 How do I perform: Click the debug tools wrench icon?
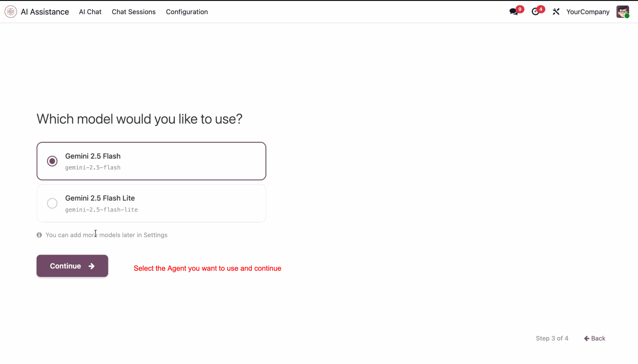coord(556,12)
